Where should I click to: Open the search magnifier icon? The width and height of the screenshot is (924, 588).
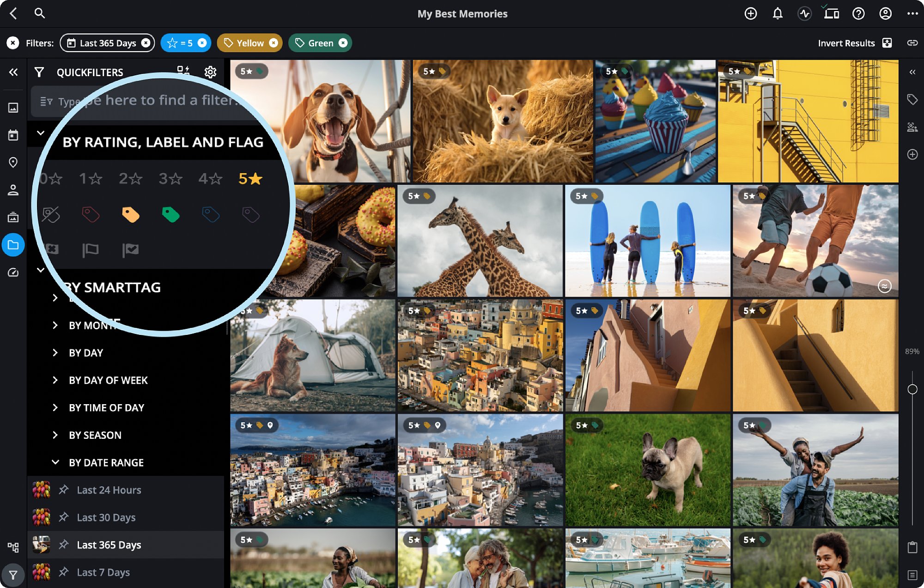click(40, 13)
